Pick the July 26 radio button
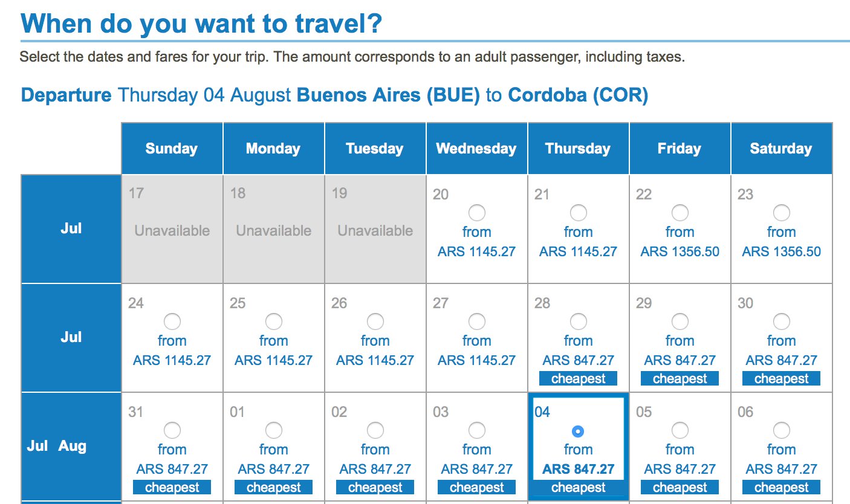850x504 pixels. pyautogui.click(x=375, y=321)
